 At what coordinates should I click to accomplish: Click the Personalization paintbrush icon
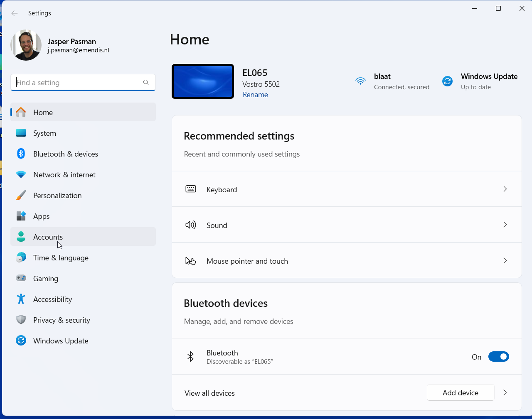click(x=21, y=195)
